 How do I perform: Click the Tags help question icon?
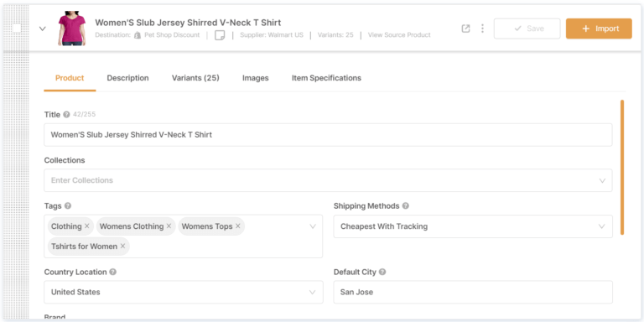click(68, 205)
